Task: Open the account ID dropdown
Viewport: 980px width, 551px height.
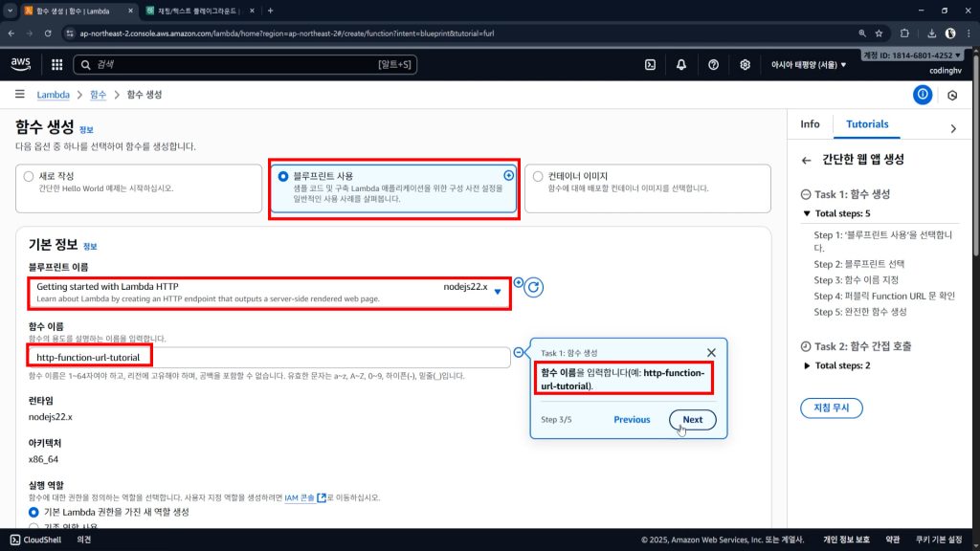Action: pyautogui.click(x=912, y=55)
